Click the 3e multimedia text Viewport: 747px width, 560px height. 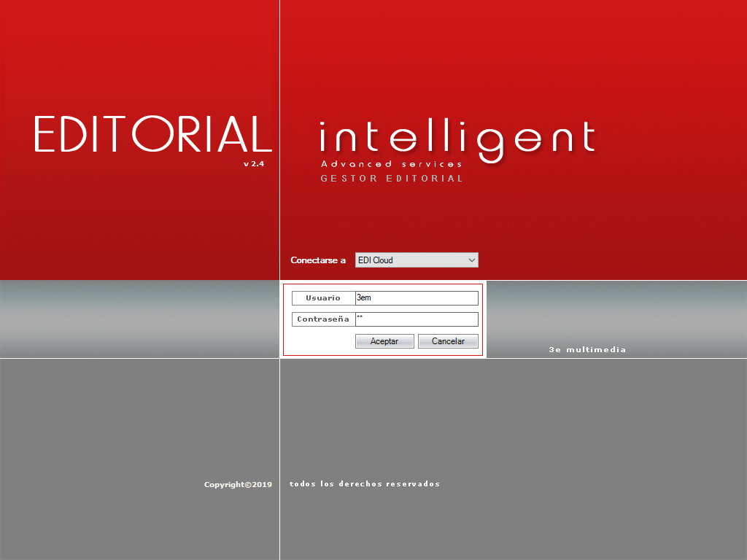point(587,349)
